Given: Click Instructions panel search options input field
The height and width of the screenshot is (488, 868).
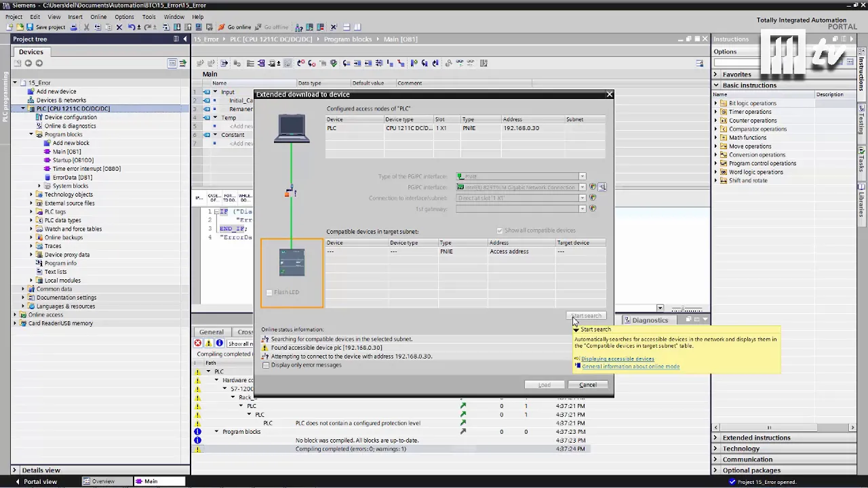Looking at the screenshot, I should [x=739, y=63].
